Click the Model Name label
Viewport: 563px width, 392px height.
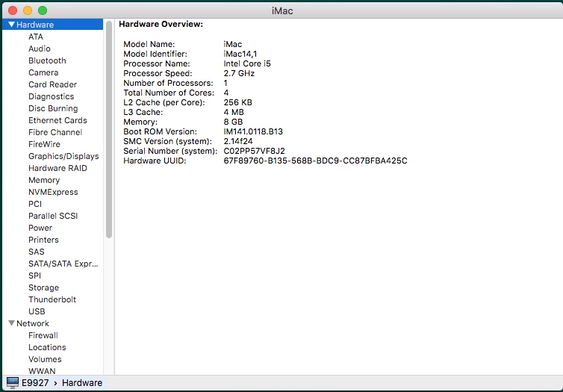click(149, 44)
